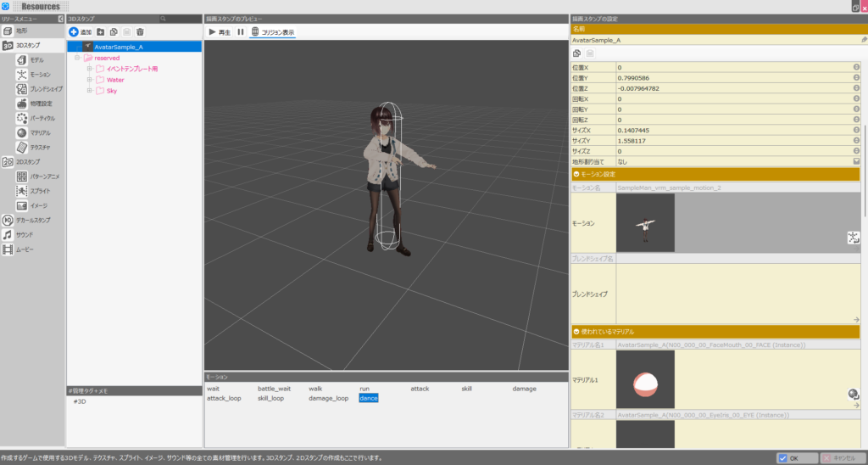The height and width of the screenshot is (465, 868).
Task: Open パーティクル (Particle) resources
Action: click(41, 118)
